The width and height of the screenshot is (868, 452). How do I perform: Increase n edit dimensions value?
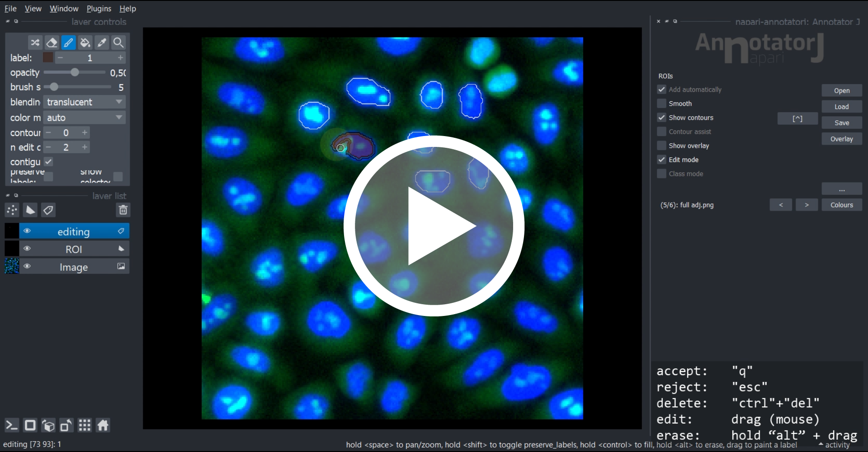click(85, 147)
